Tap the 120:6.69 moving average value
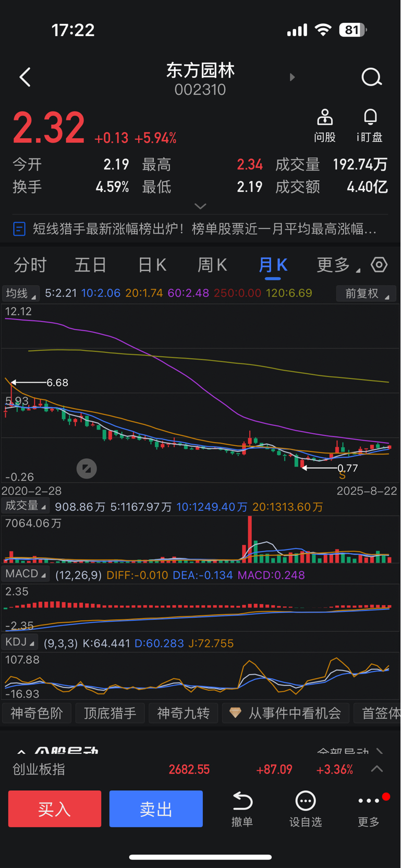Image resolution: width=401 pixels, height=868 pixels. point(289,293)
